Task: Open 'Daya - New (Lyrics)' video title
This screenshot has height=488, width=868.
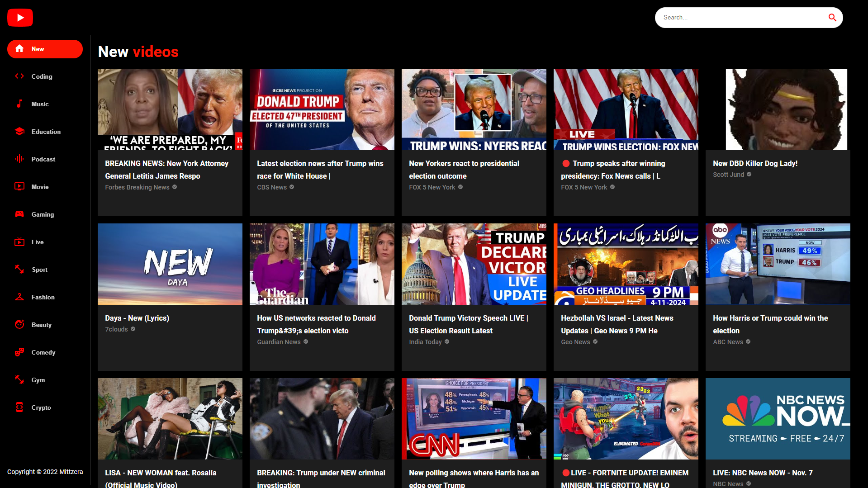Action: tap(137, 318)
